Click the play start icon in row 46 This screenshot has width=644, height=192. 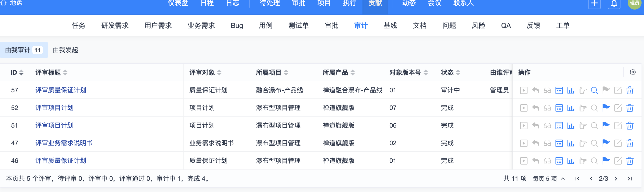[524, 161]
